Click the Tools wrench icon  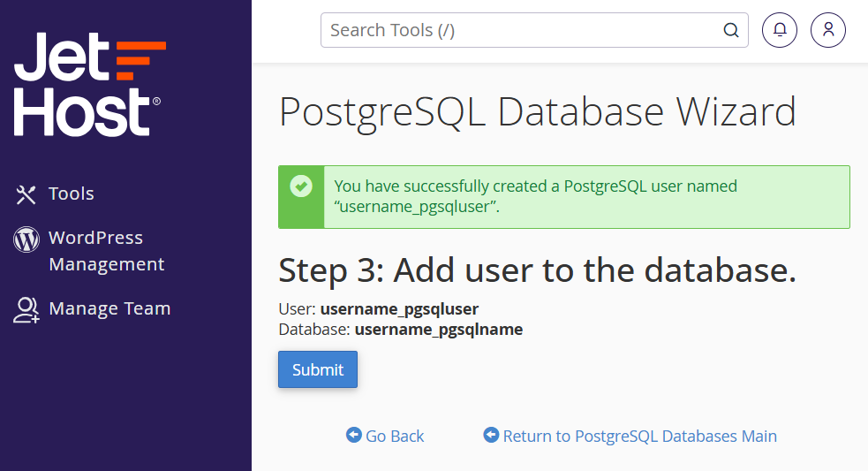(x=26, y=194)
